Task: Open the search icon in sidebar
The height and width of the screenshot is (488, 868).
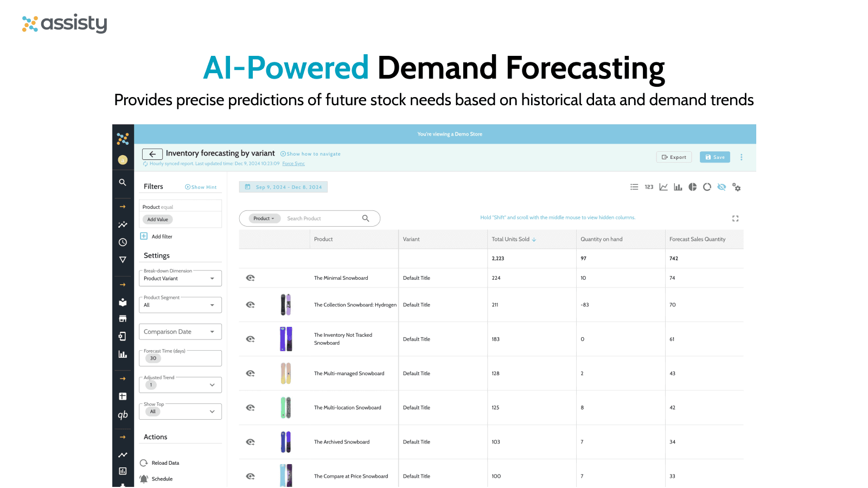Action: coord(123,183)
